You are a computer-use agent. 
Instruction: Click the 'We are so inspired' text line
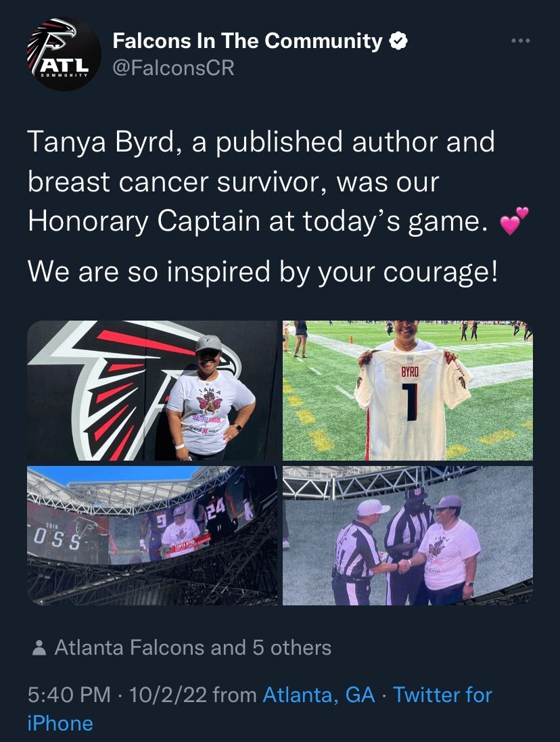point(263,272)
